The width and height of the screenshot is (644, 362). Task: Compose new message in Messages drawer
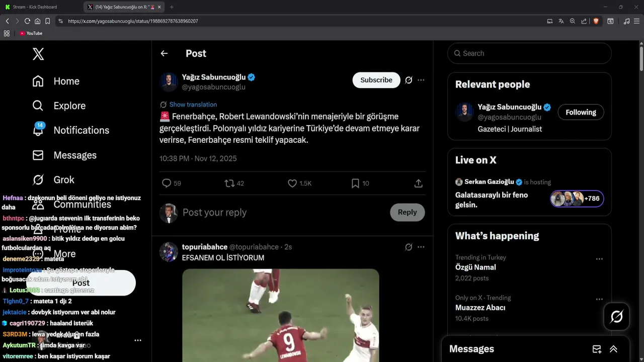point(597,349)
